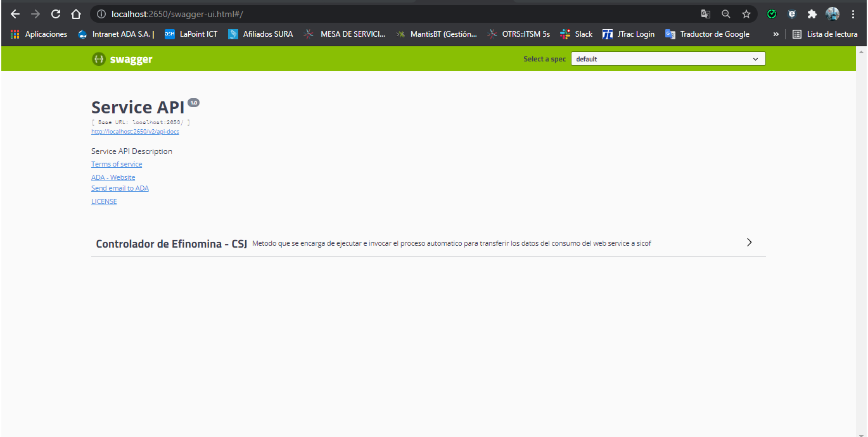Click the LICENSE link
This screenshot has height=437, width=868.
(104, 201)
